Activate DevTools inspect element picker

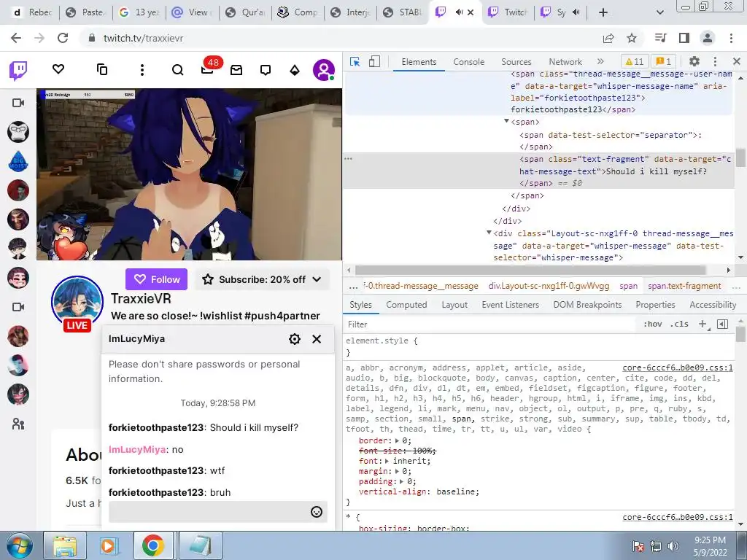click(355, 61)
